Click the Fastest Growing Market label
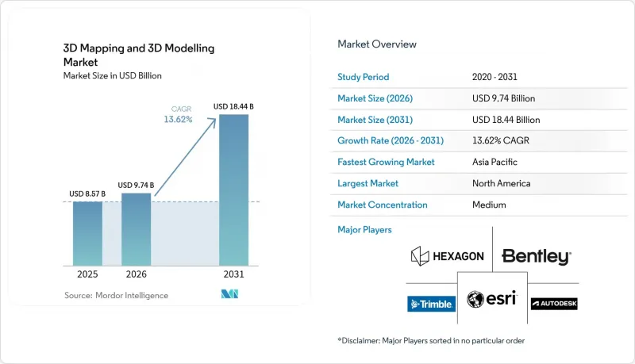 pos(386,162)
